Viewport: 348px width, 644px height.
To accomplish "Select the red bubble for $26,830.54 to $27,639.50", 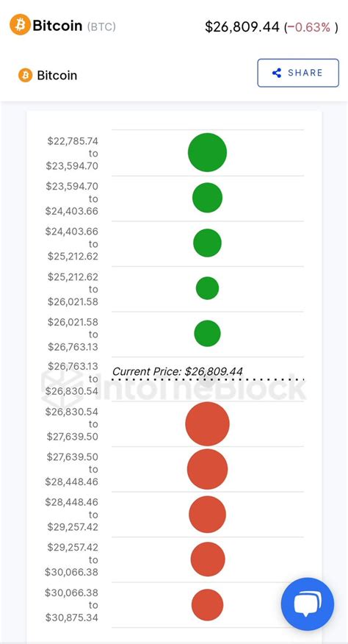I will tap(207, 424).
